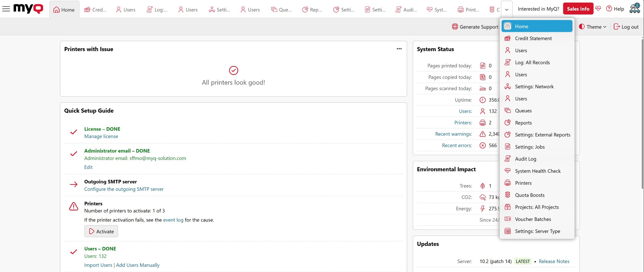
Task: Click the Printers printer icon in System Status
Action: point(482,123)
